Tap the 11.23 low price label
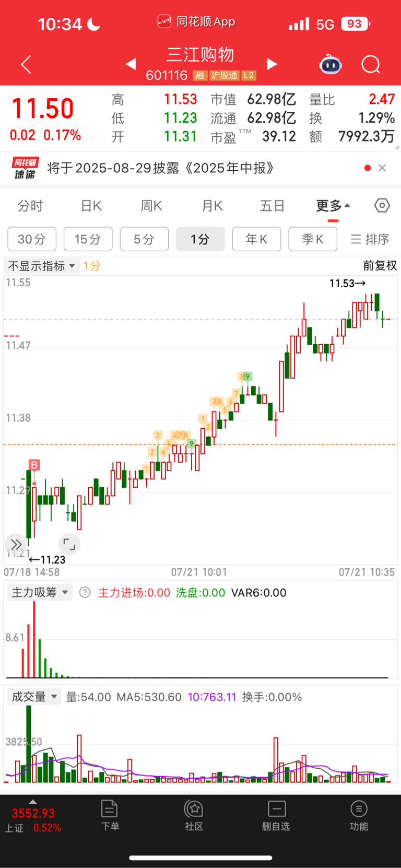 pos(47,559)
